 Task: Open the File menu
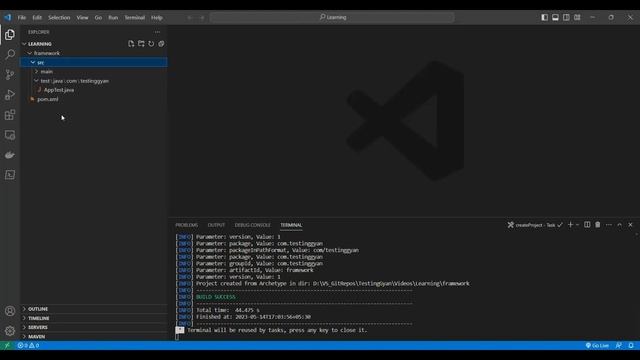point(22,18)
